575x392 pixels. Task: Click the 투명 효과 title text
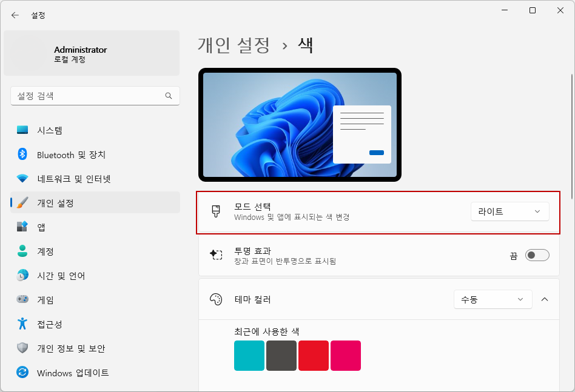coord(252,251)
